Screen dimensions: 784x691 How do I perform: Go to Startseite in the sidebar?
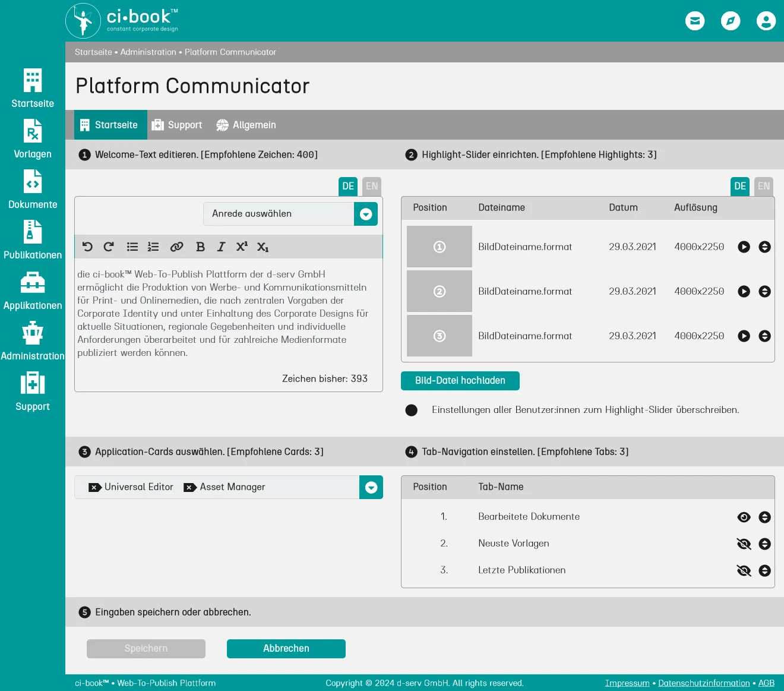click(33, 89)
